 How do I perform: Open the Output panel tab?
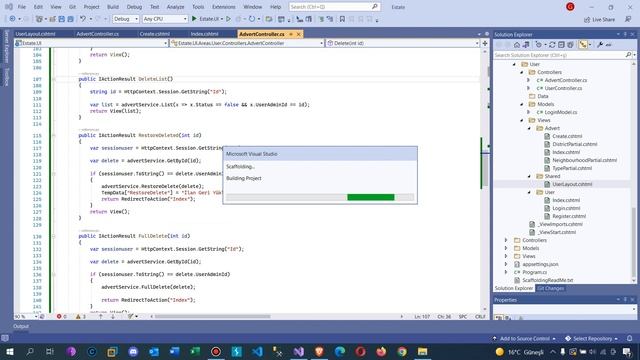click(21, 326)
